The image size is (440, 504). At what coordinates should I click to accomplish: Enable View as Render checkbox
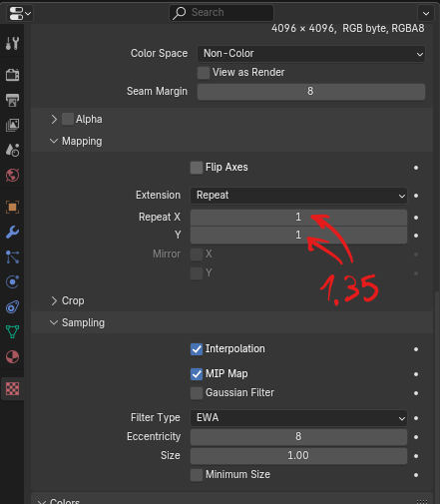[204, 73]
